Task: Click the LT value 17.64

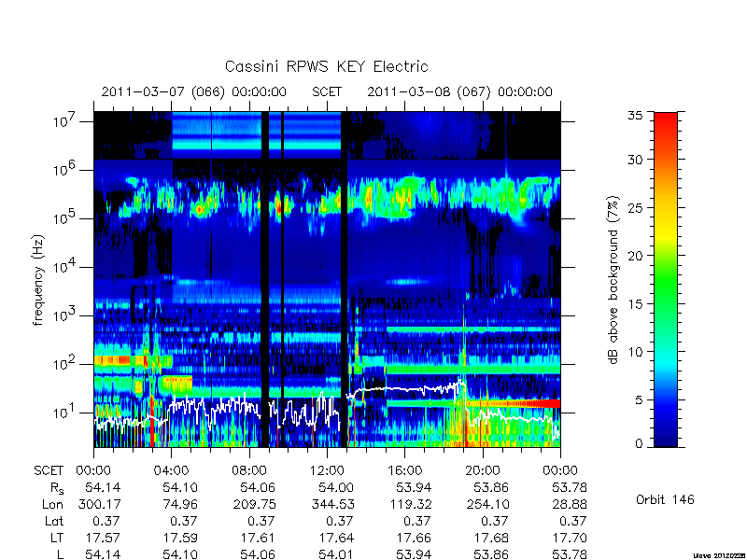Action: tap(336, 538)
